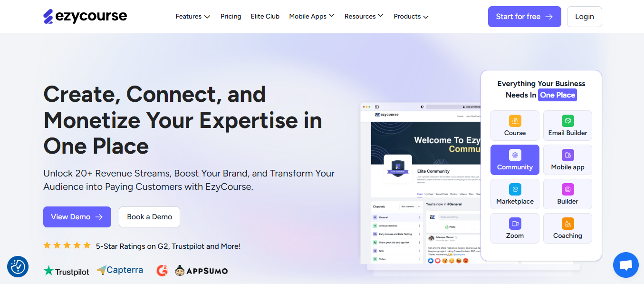Select the Votes channel row

[x=396, y=259]
